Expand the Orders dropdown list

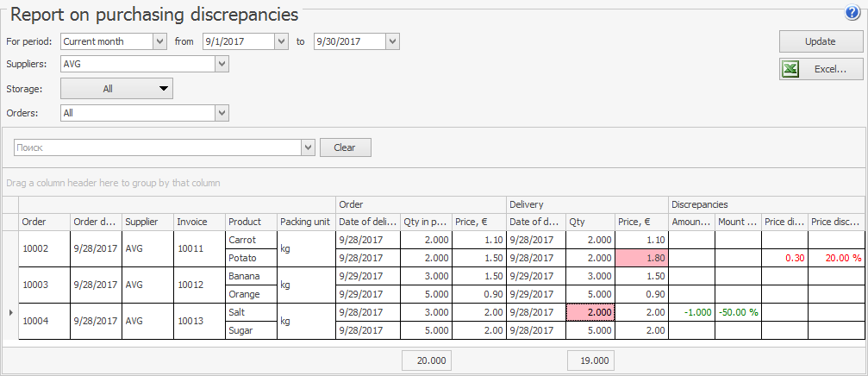[222, 112]
